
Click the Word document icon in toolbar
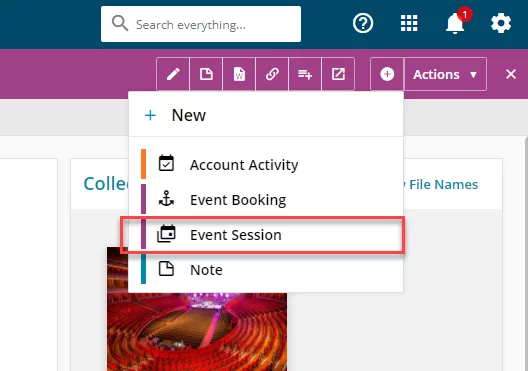(239, 74)
